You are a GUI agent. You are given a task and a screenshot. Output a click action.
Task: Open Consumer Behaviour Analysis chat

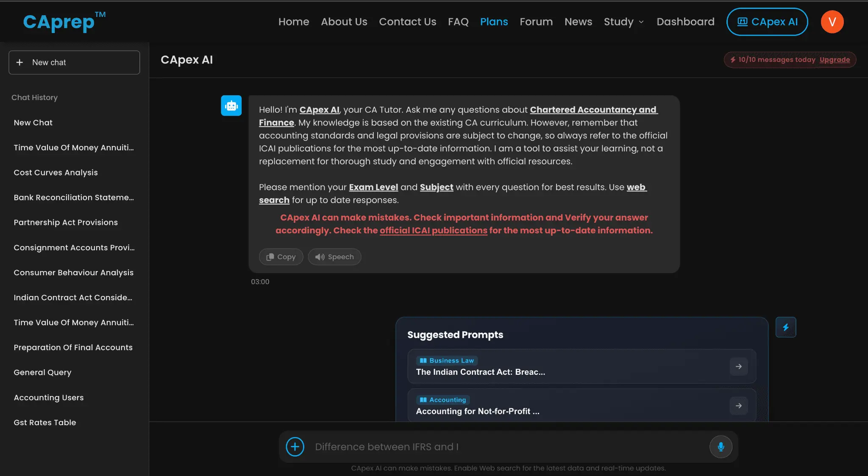coord(73,272)
